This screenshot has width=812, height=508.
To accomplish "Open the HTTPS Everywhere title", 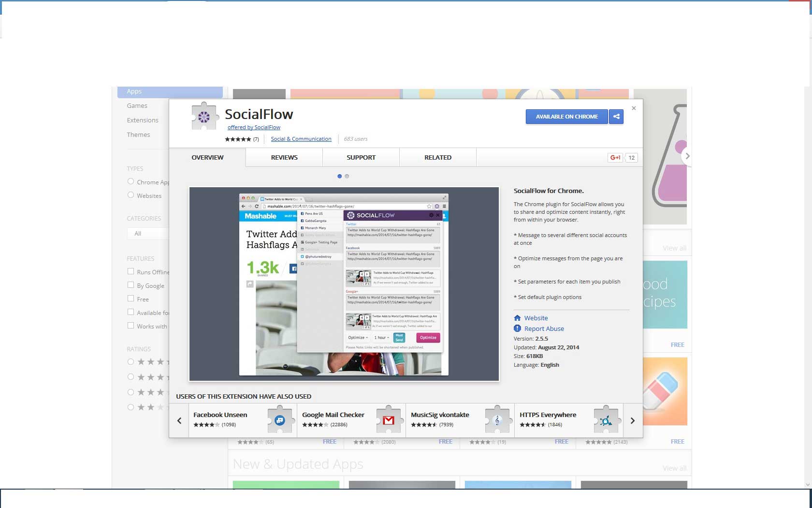I will pos(548,415).
